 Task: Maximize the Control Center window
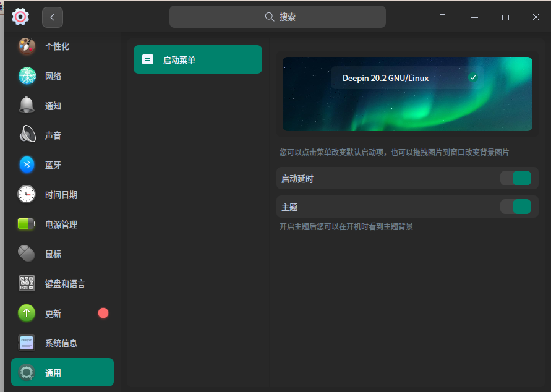[x=505, y=17]
